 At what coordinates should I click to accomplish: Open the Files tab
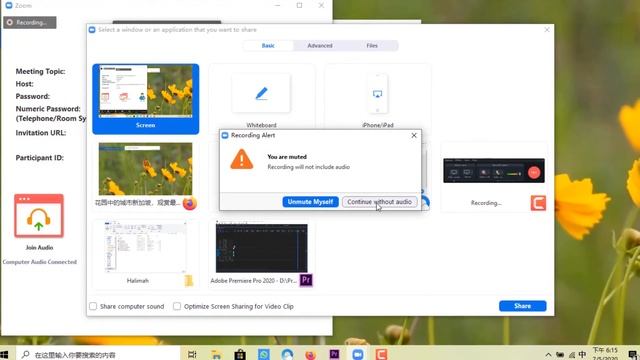(372, 46)
